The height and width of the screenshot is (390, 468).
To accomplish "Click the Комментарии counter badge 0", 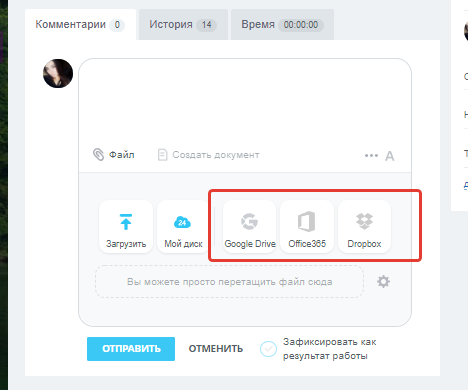I will [x=117, y=25].
